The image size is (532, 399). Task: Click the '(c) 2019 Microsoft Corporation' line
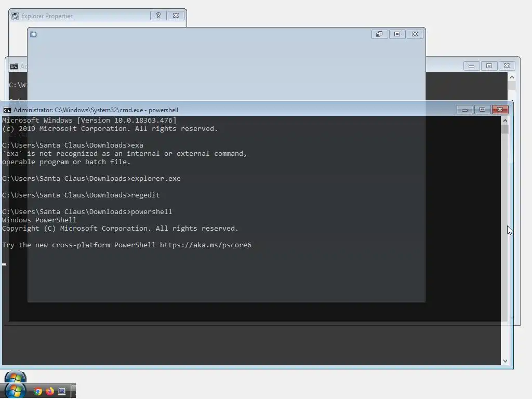pos(110,129)
